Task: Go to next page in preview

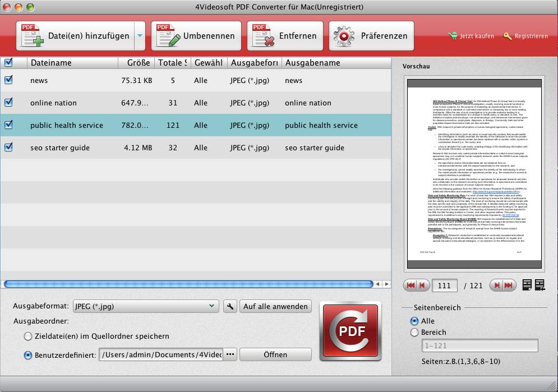Action: 496,285
